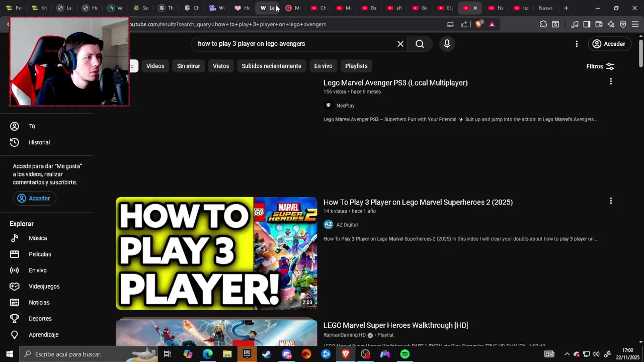The height and width of the screenshot is (362, 644).
Task: Open Brave VPN shield icon
Action: tap(623, 24)
